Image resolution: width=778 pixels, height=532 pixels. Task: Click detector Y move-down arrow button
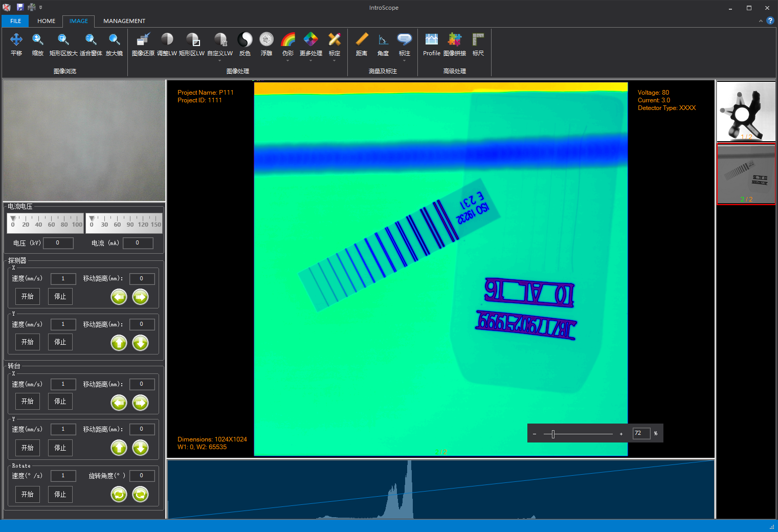[x=141, y=343]
